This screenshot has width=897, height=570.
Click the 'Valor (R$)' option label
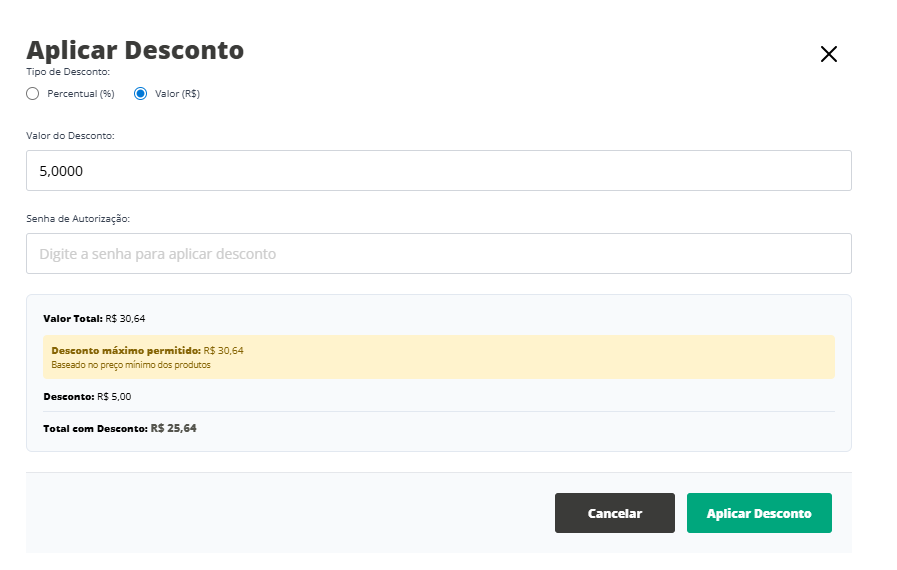177,94
